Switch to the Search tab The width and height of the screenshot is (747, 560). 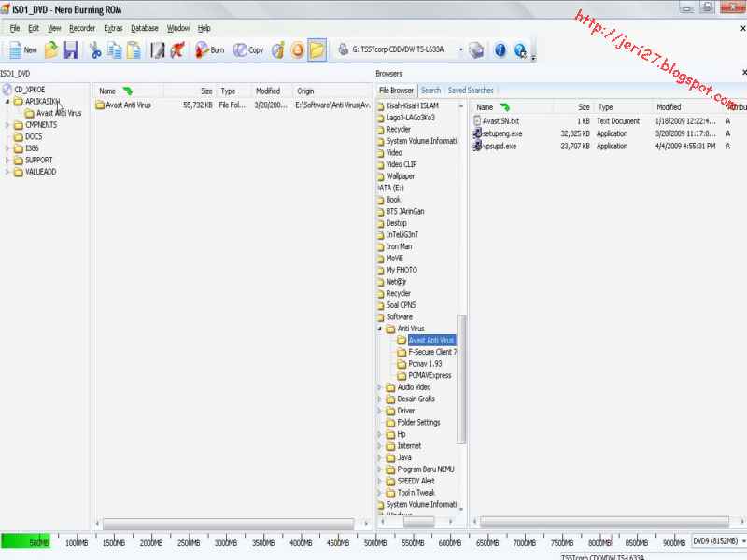point(430,90)
